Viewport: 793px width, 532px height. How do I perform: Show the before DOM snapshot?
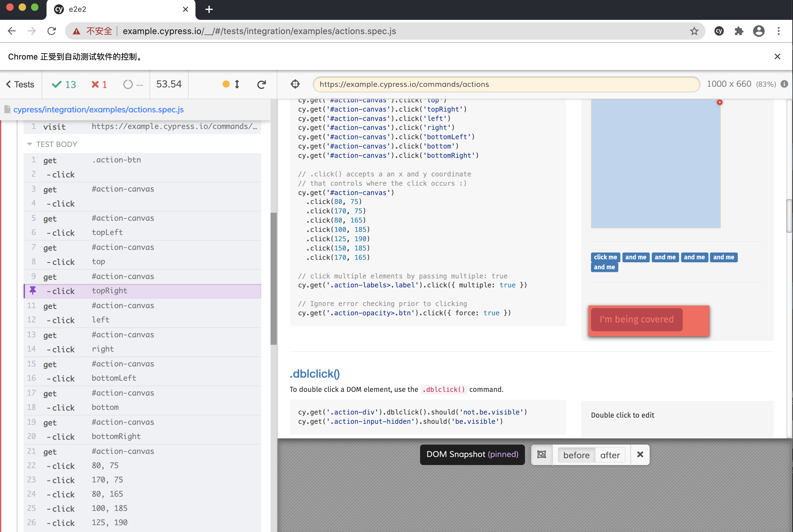576,455
